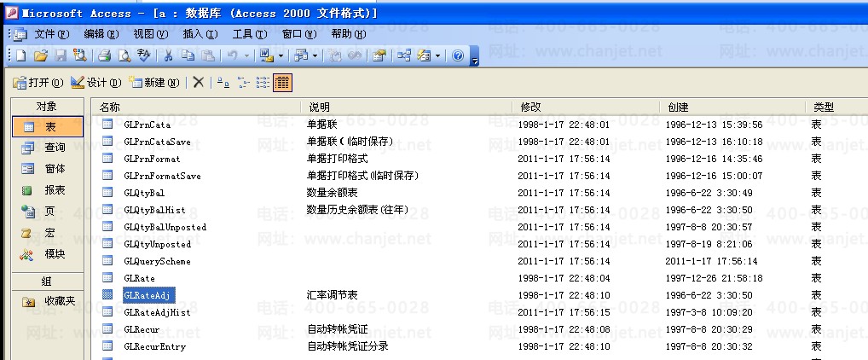Viewport: 868px width, 360px height.
Task: Expand the Analyze dropdown arrow
Action: 315,55
